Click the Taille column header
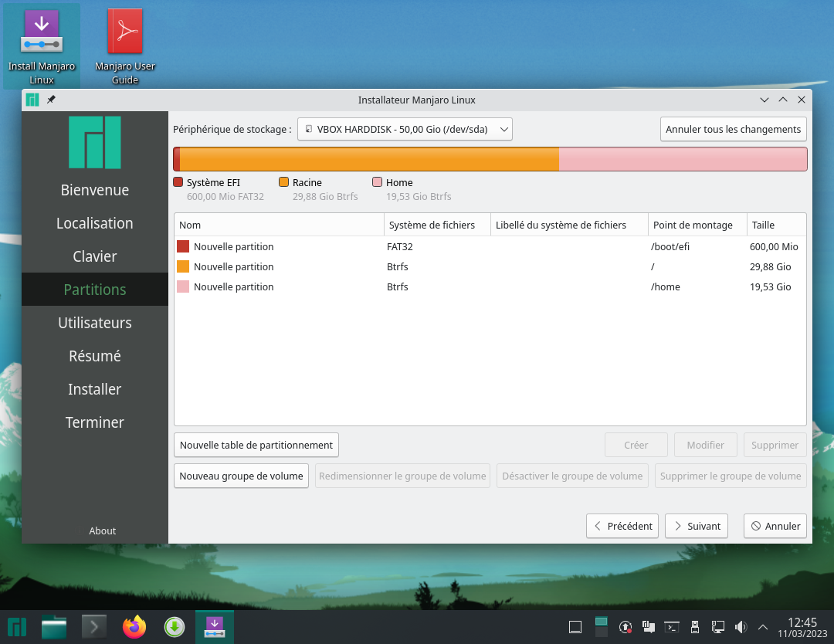This screenshot has width=834, height=644. tap(775, 225)
